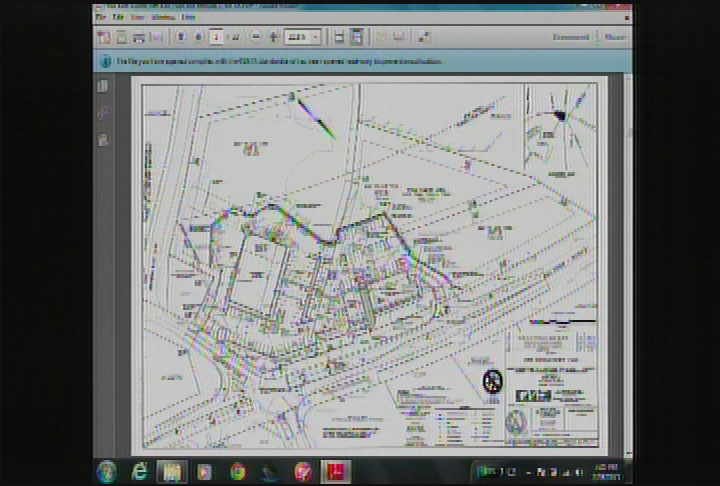Go to the previous page with up arrow
Image resolution: width=720 pixels, height=486 pixels.
[181, 37]
